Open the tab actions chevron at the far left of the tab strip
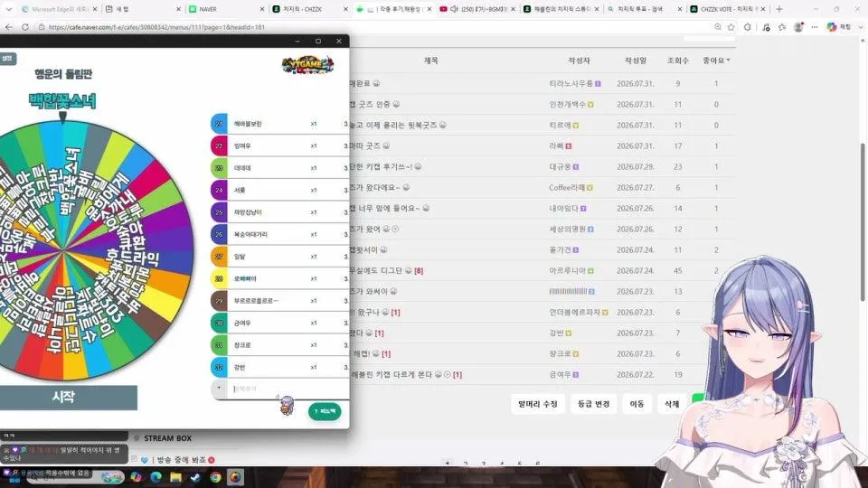 pyautogui.click(x=9, y=9)
